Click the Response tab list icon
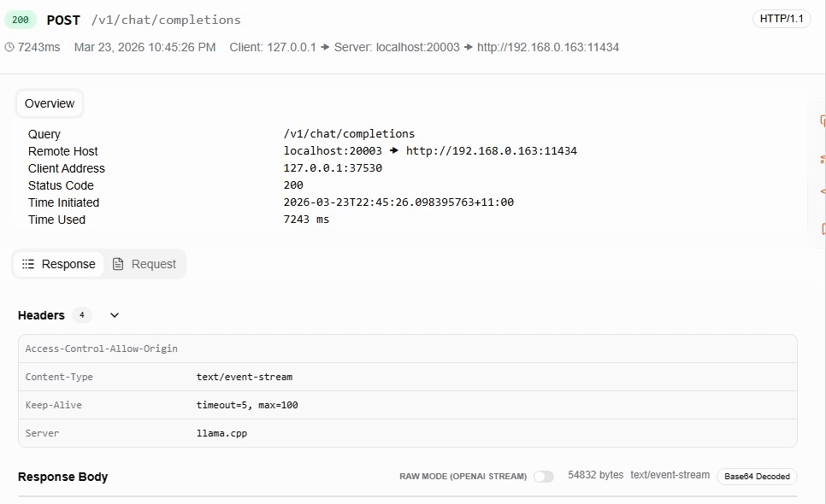Viewport: 826px width, 504px height. click(28, 264)
